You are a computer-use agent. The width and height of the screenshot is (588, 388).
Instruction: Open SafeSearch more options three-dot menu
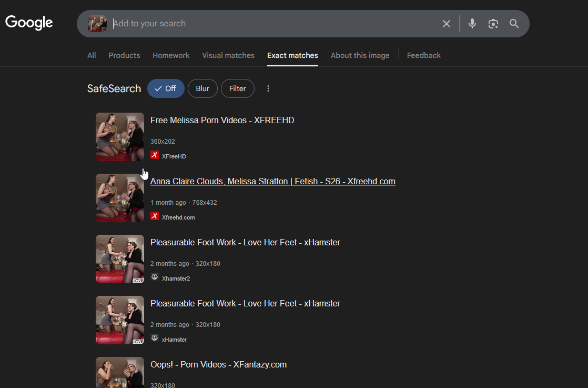click(x=268, y=88)
